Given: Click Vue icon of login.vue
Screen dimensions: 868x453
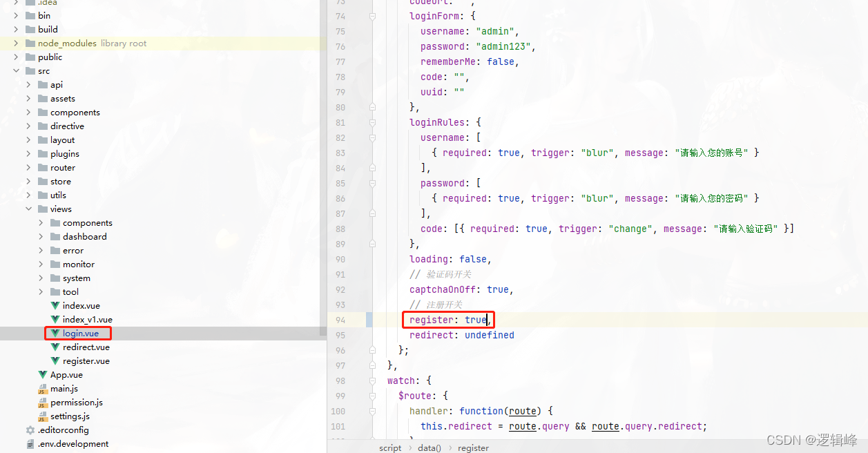Looking at the screenshot, I should tap(55, 333).
